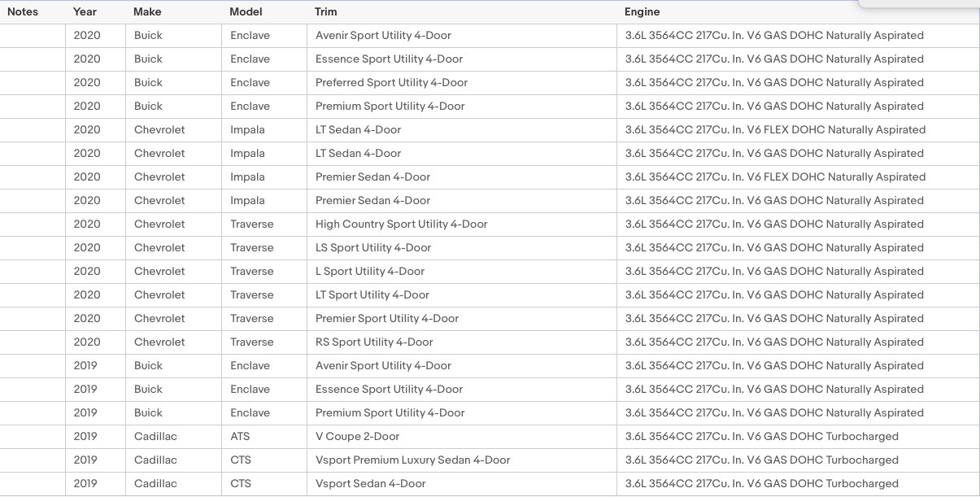
Task: Select CTS model in Vsport Premium Luxury row
Action: [264, 460]
